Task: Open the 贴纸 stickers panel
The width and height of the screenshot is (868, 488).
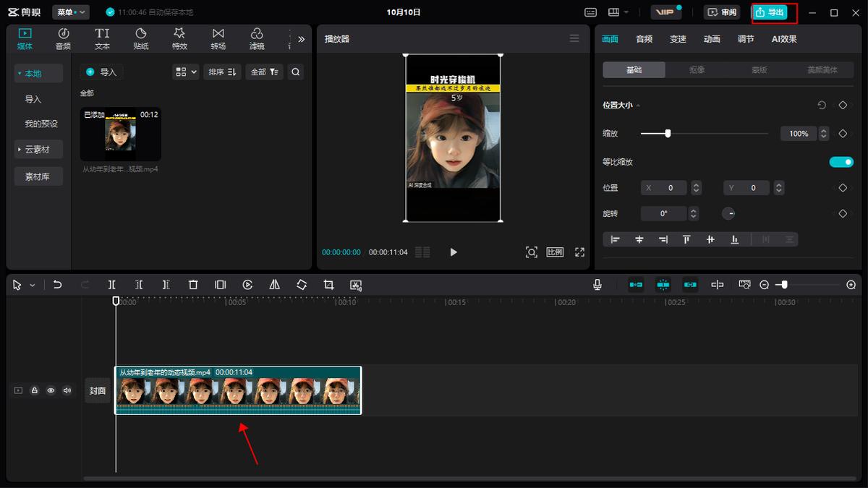Action: click(x=141, y=39)
